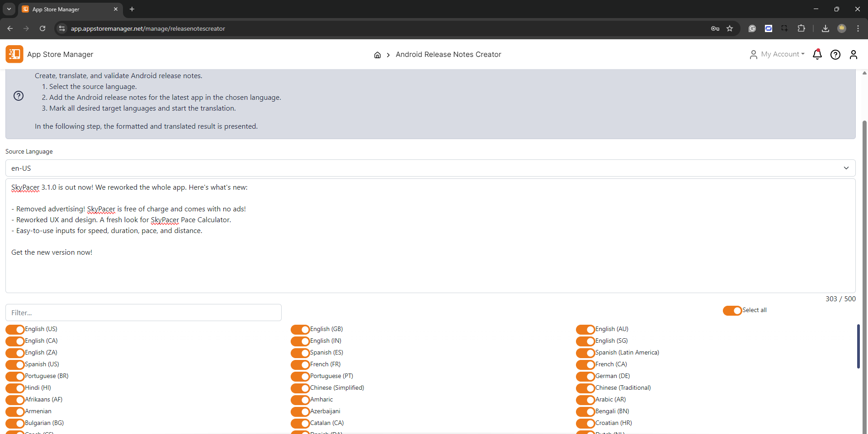Open the browser extensions puzzle icon
The image size is (868, 434).
[801, 28]
